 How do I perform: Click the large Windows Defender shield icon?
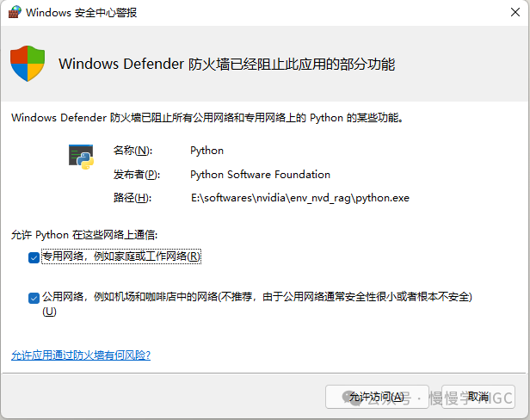coord(28,64)
